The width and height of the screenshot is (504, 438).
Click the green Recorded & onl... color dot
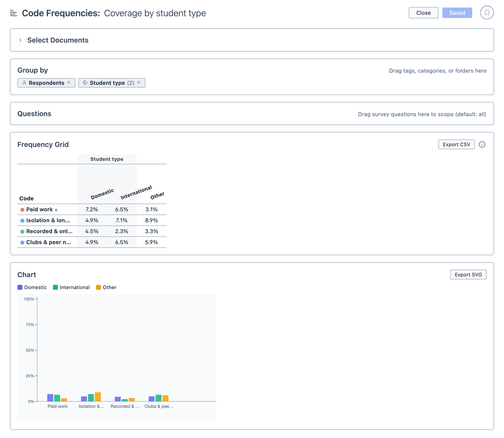coord(22,231)
